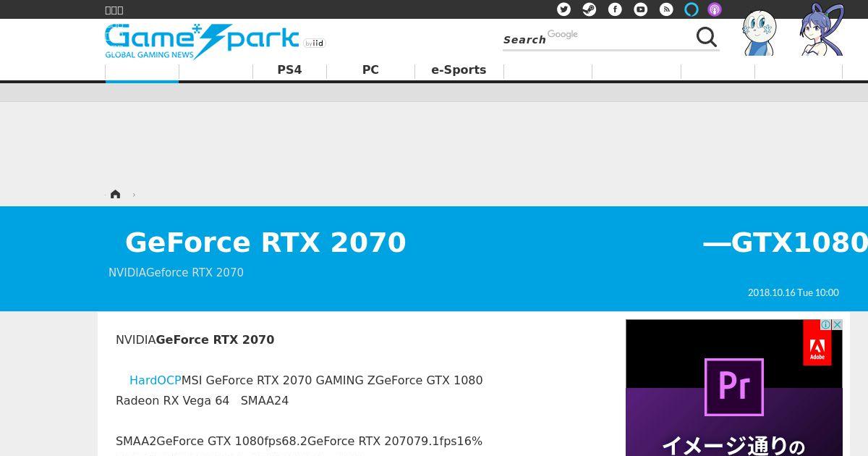
Task: Click the subtitle 'NVIDIAGeforce RTX 2070'
Action: [x=176, y=273]
